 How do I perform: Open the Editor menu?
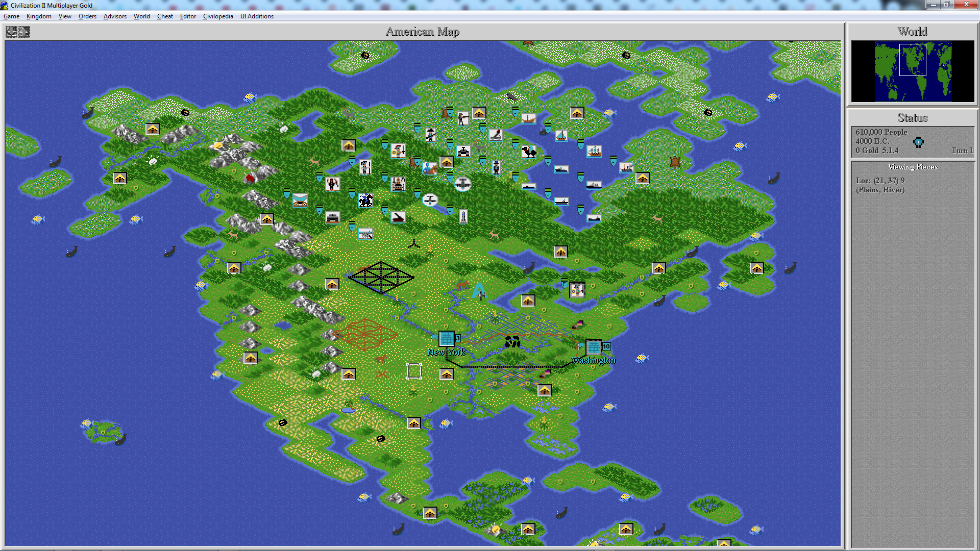188,16
